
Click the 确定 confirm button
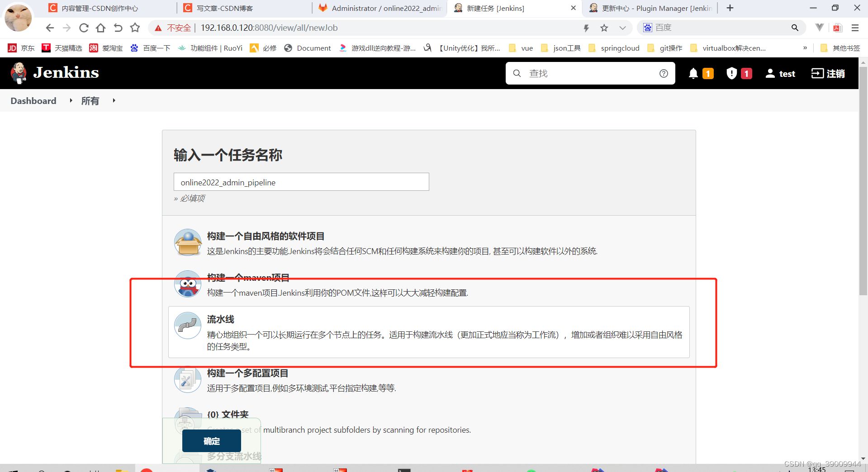tap(212, 441)
